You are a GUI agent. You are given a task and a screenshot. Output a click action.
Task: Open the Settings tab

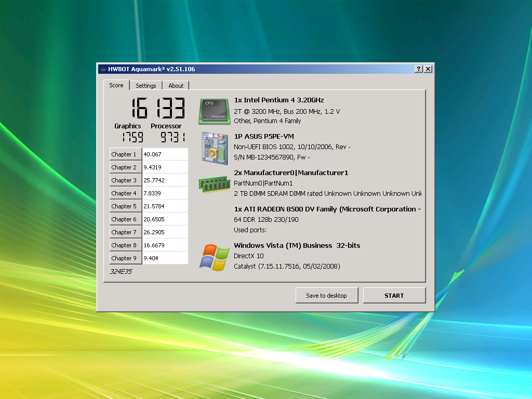pyautogui.click(x=146, y=86)
